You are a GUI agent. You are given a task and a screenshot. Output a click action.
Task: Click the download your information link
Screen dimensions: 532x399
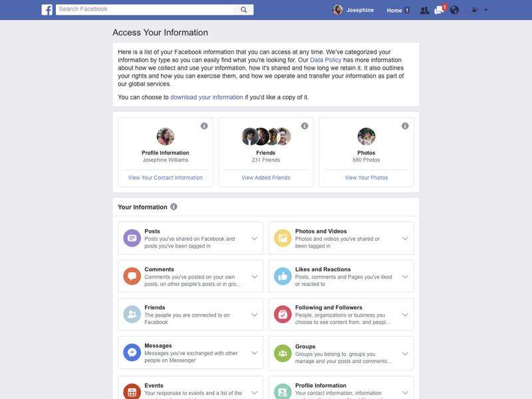click(x=207, y=97)
